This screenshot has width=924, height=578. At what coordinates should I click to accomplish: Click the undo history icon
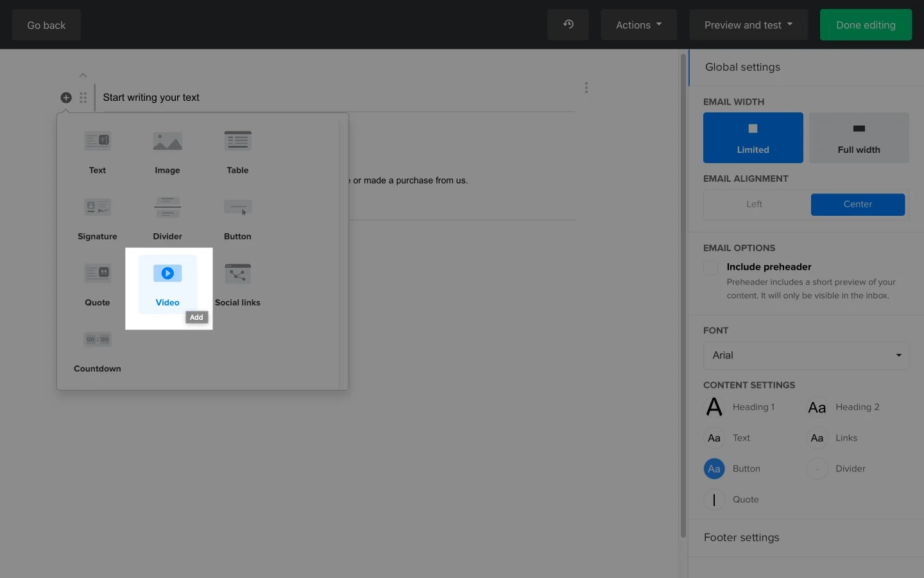(x=568, y=24)
